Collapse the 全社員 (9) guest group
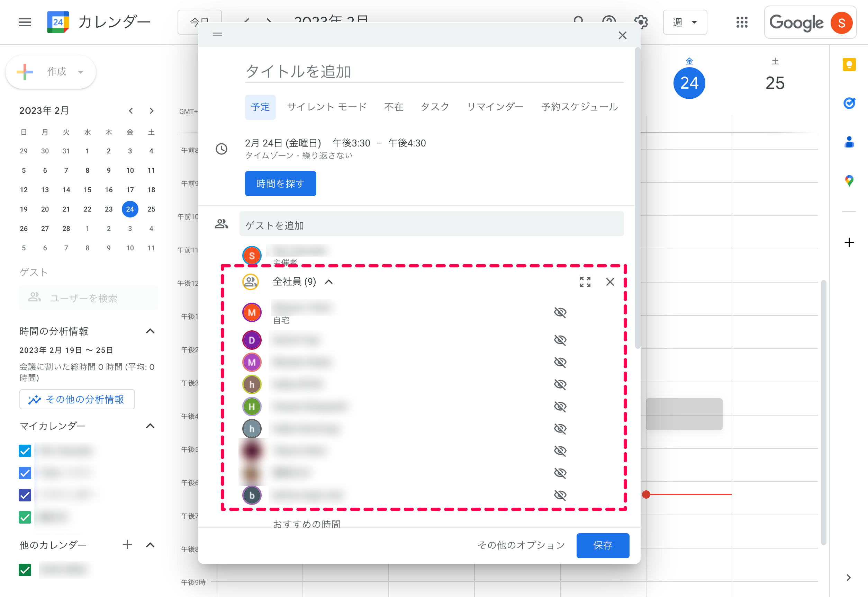 pyautogui.click(x=328, y=282)
